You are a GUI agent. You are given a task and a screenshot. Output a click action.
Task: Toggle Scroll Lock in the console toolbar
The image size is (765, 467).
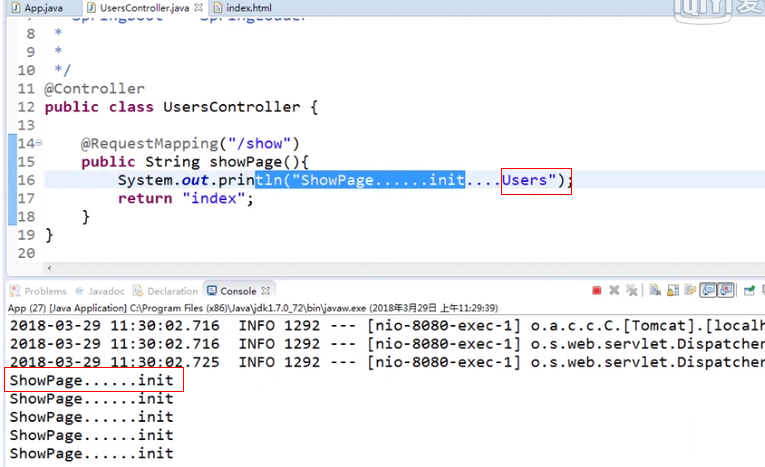pyautogui.click(x=673, y=291)
